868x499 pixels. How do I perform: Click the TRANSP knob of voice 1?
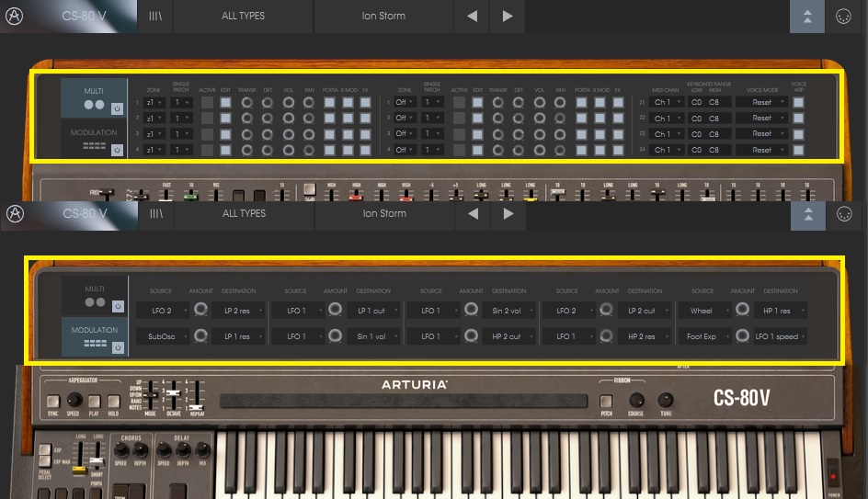(x=247, y=102)
